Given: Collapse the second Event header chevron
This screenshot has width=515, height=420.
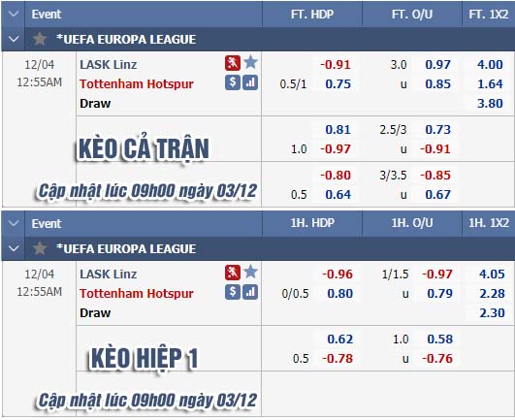Looking at the screenshot, I should (14, 223).
